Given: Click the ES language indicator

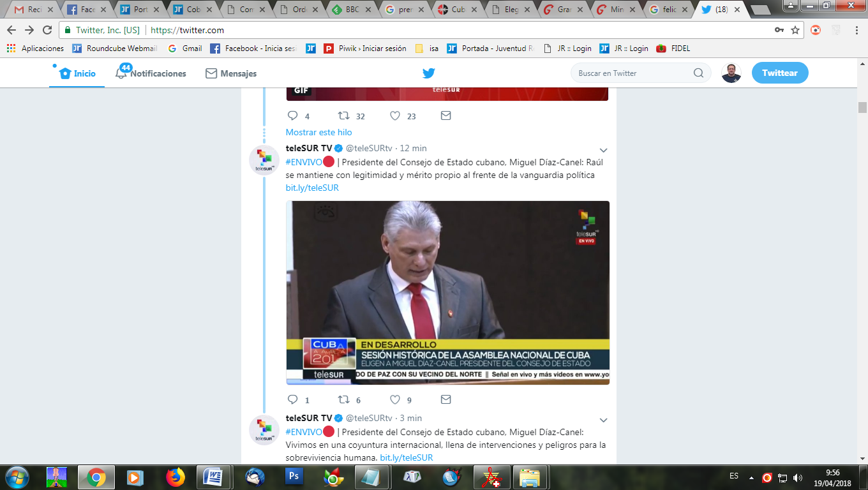Looking at the screenshot, I should pos(734,476).
